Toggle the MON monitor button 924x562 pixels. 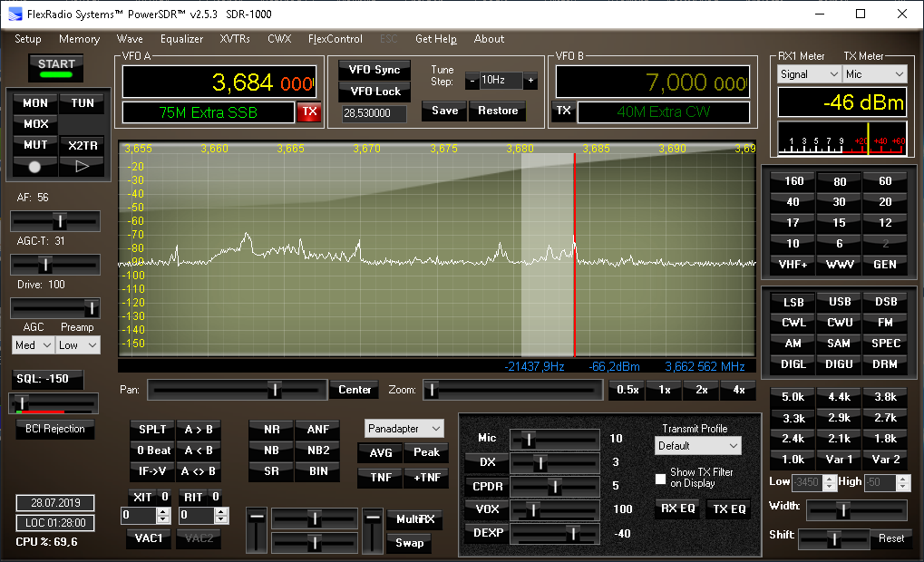tap(35, 103)
